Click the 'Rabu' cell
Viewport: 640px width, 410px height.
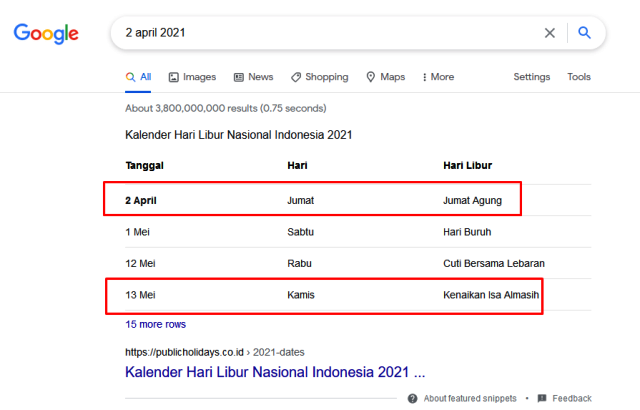coord(299,264)
